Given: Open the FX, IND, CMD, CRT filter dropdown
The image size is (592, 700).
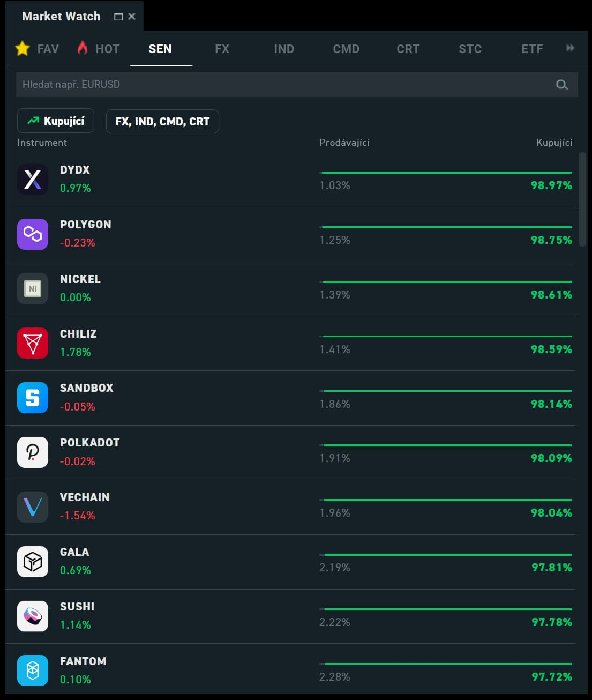Looking at the screenshot, I should coord(162,122).
